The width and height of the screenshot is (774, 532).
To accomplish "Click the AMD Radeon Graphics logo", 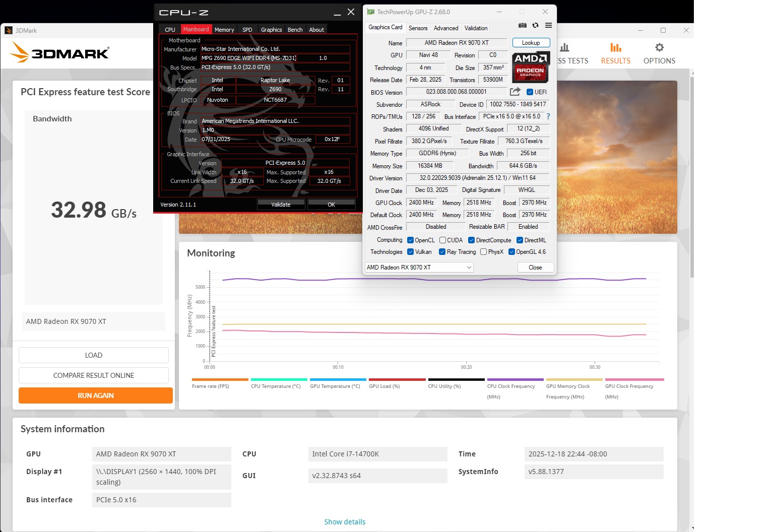I will [x=531, y=67].
